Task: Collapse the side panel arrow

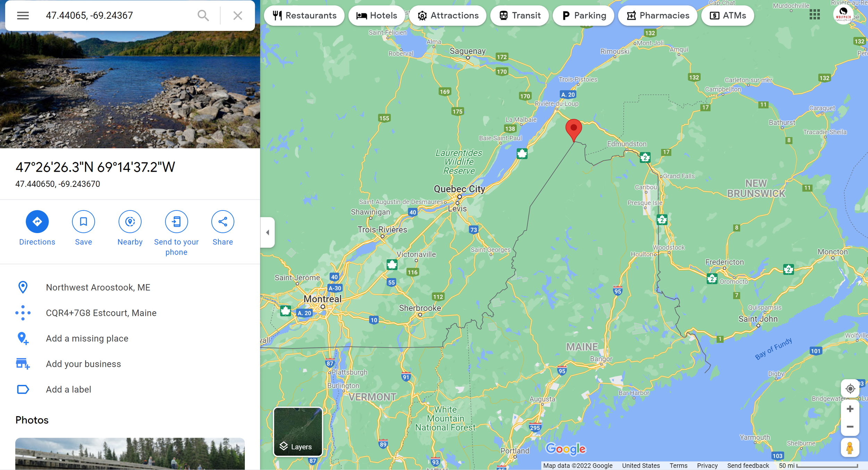Action: click(268, 232)
